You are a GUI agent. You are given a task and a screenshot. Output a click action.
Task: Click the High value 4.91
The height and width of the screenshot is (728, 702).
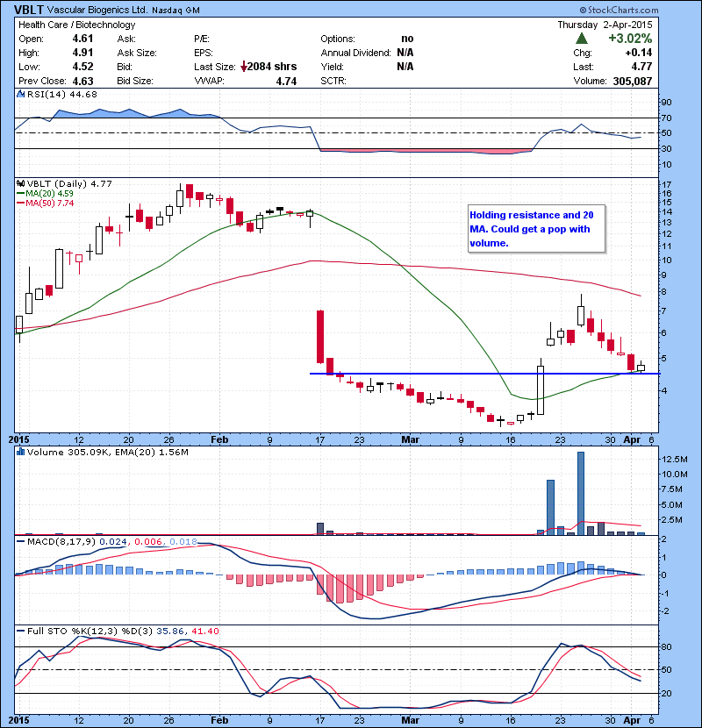pyautogui.click(x=82, y=53)
